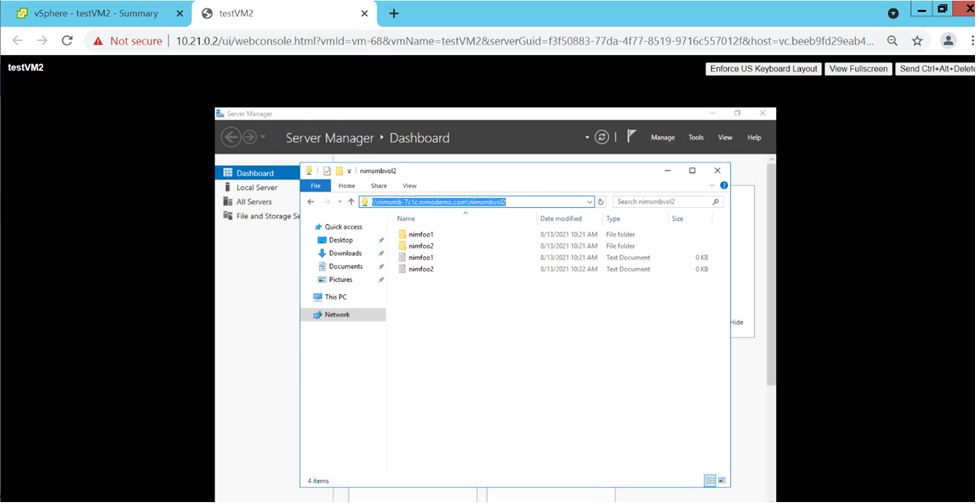Viewport: 979px width, 504px height.
Task: Select All Servers in Server Manager
Action: point(257,202)
